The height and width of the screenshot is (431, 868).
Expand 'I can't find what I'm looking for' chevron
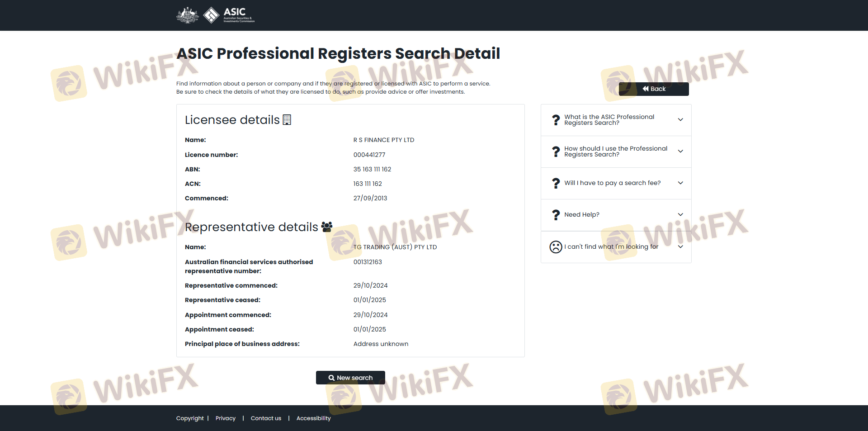tap(680, 247)
